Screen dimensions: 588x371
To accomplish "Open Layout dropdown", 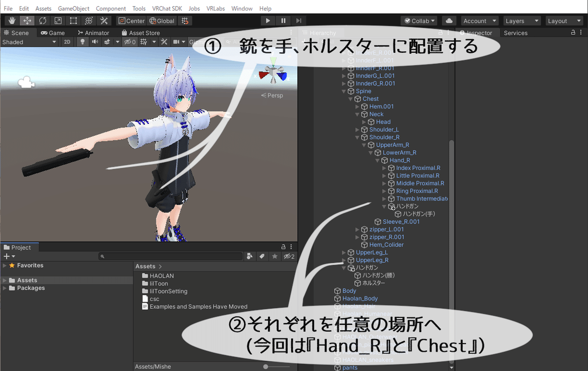I will [563, 21].
